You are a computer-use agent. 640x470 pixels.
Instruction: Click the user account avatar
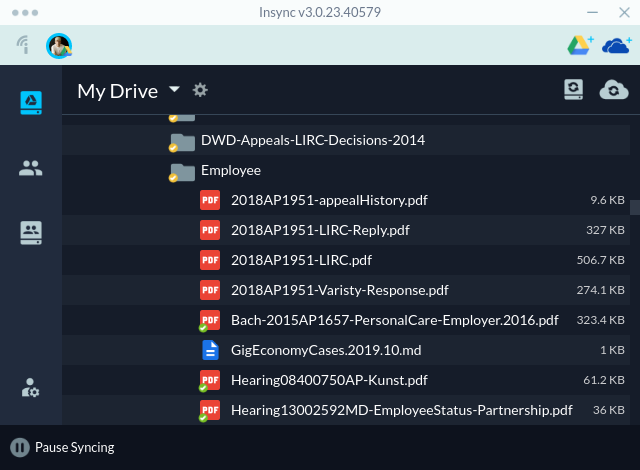pyautogui.click(x=59, y=46)
